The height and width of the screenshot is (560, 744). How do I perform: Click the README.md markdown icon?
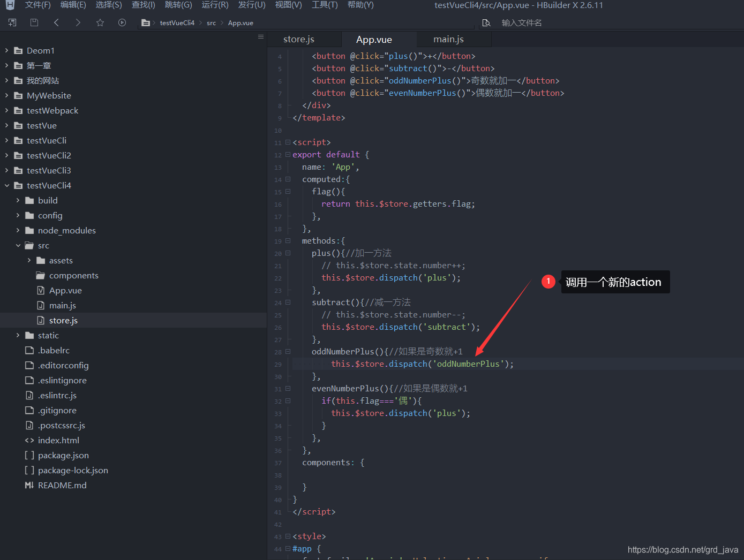(29, 485)
